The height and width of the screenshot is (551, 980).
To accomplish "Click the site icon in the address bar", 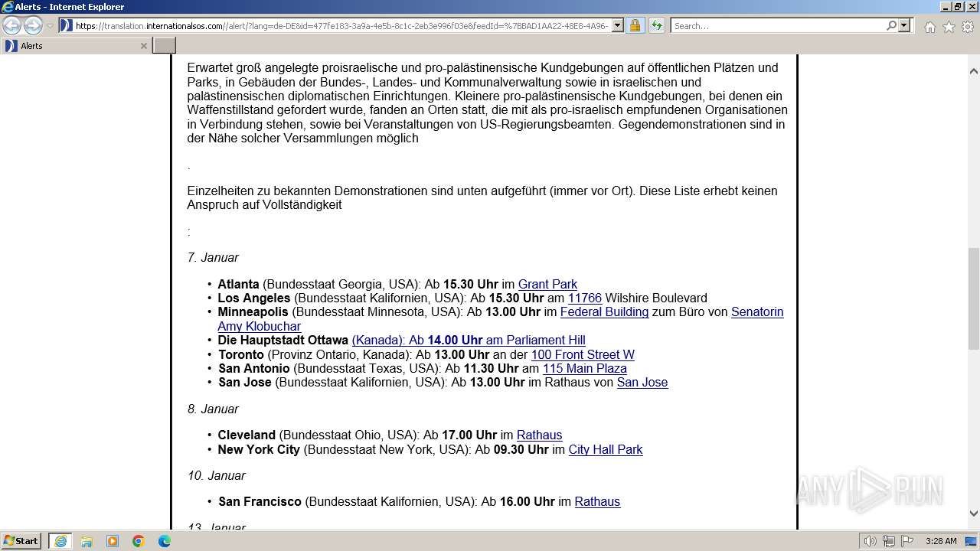I will (x=66, y=25).
